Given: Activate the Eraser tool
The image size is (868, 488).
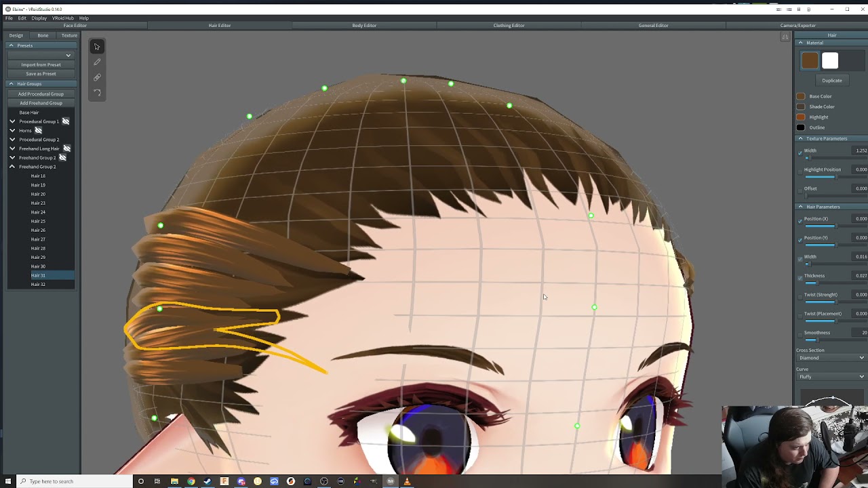Looking at the screenshot, I should coord(97,77).
